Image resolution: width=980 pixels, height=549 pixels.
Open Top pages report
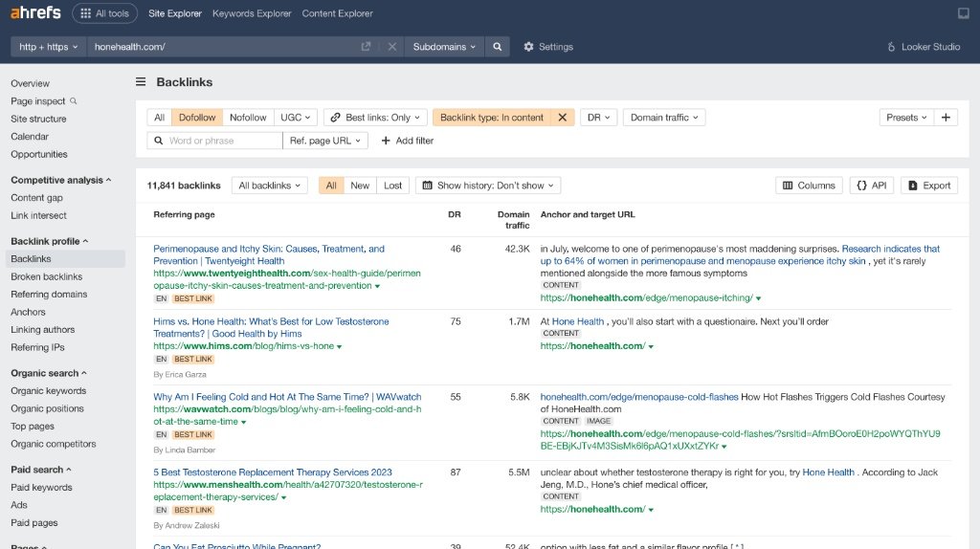coord(32,426)
